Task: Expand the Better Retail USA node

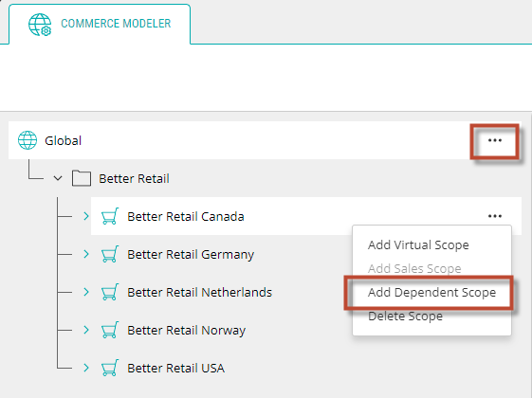Action: click(86, 368)
